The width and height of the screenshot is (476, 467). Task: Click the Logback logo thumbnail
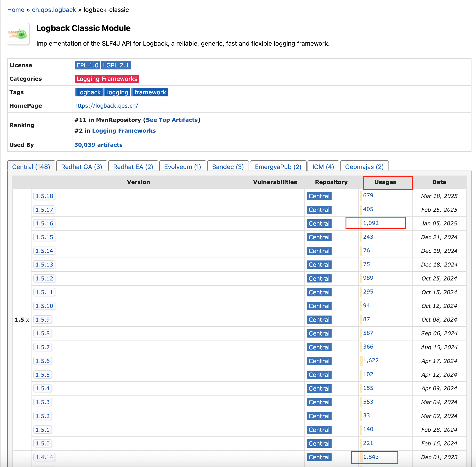(18, 34)
